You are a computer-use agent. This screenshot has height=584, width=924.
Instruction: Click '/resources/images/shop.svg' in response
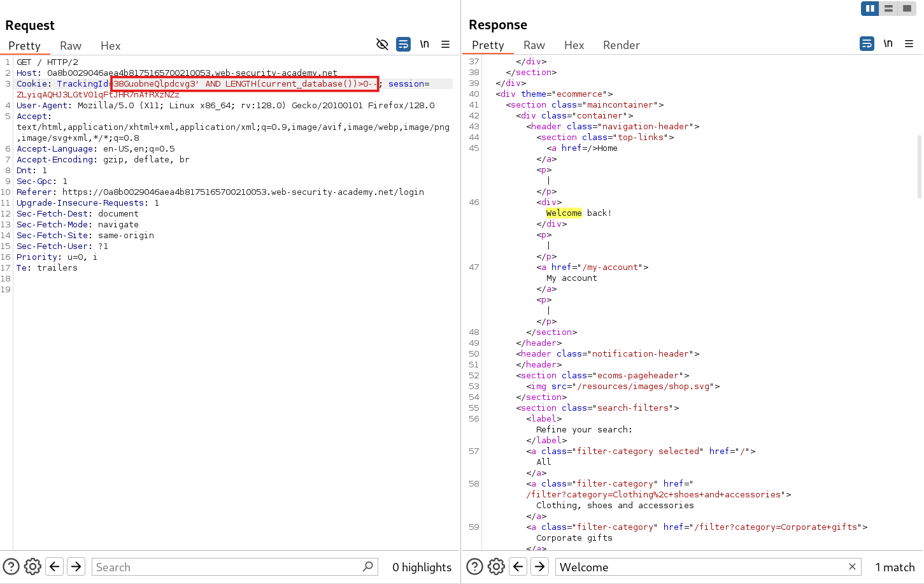point(643,386)
